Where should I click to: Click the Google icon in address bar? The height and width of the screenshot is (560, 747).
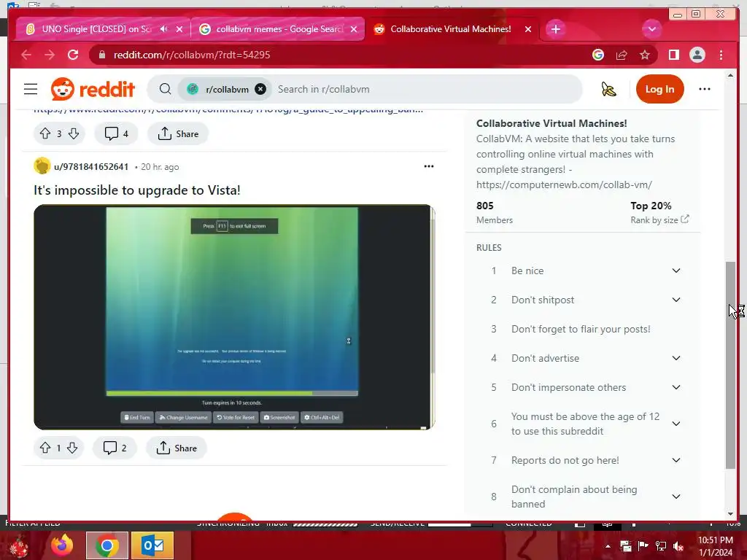(598, 55)
